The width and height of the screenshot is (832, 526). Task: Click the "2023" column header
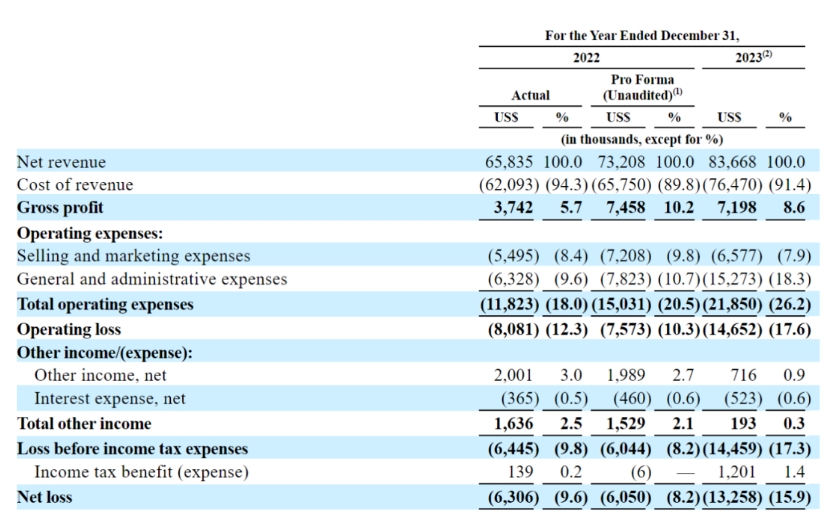(x=753, y=57)
